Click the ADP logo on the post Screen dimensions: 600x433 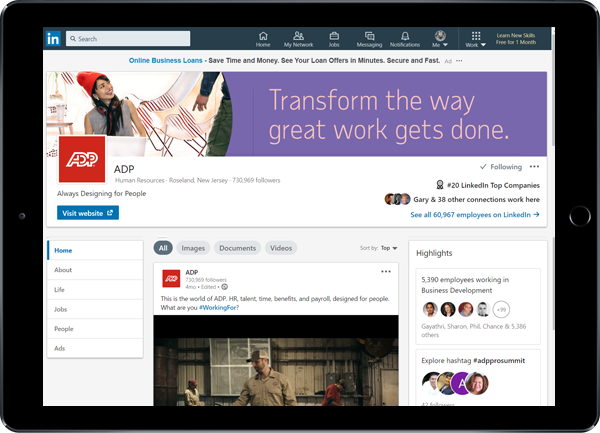tap(171, 278)
